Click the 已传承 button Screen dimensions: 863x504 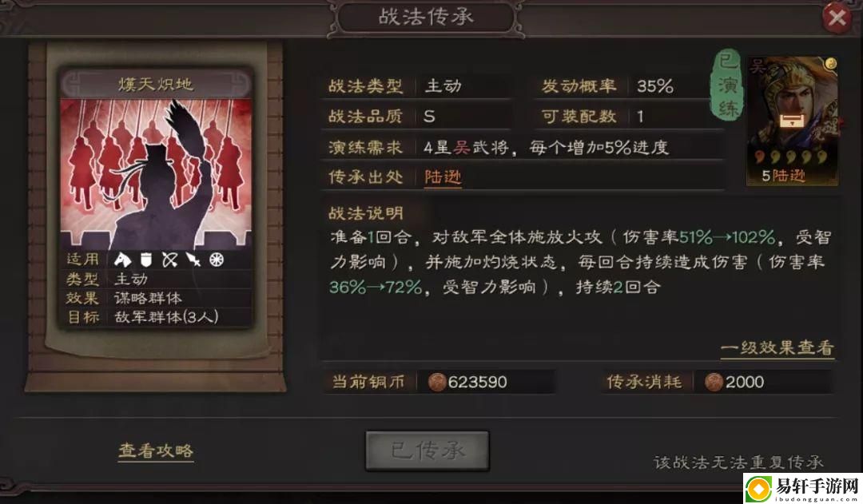[x=427, y=451]
